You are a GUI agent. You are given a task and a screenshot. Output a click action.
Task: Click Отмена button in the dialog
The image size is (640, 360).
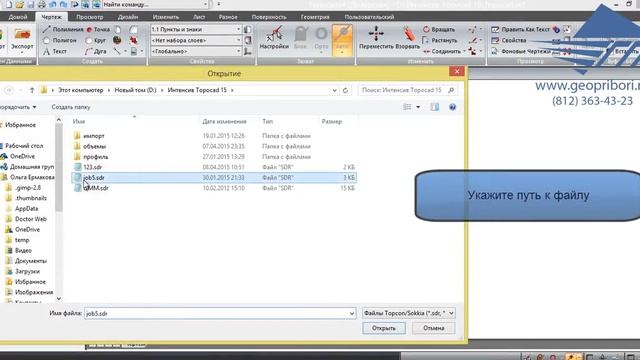pos(433,328)
